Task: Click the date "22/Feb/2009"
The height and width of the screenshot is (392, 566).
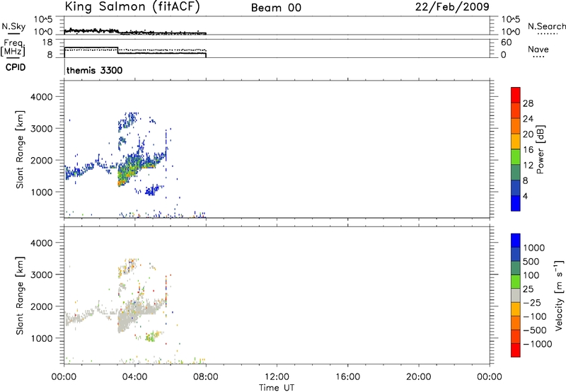Action: [452, 7]
